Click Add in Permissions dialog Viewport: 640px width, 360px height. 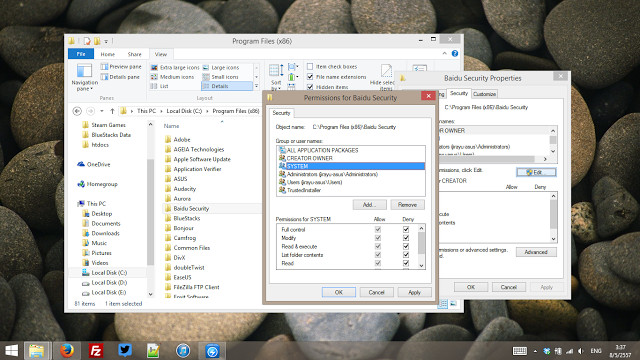tap(369, 204)
